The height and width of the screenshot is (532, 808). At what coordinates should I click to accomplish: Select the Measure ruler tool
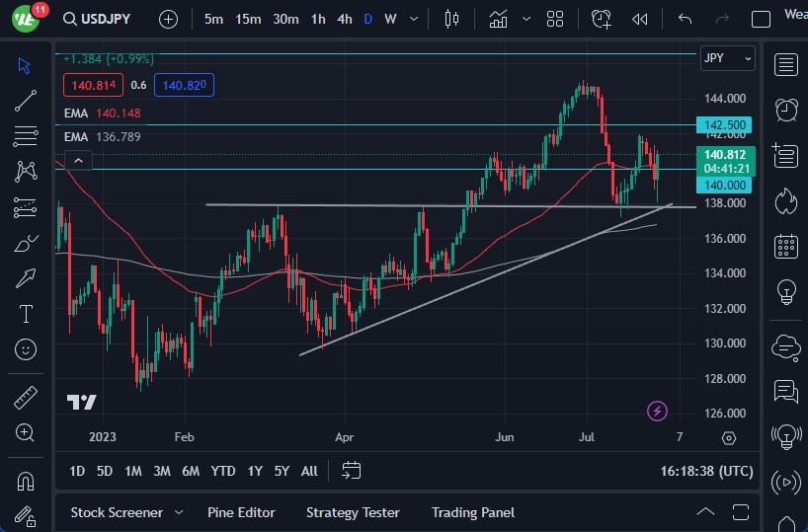26,398
